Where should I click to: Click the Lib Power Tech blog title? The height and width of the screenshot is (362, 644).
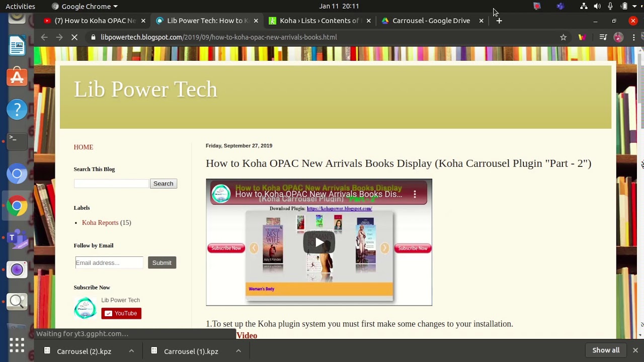pyautogui.click(x=145, y=89)
